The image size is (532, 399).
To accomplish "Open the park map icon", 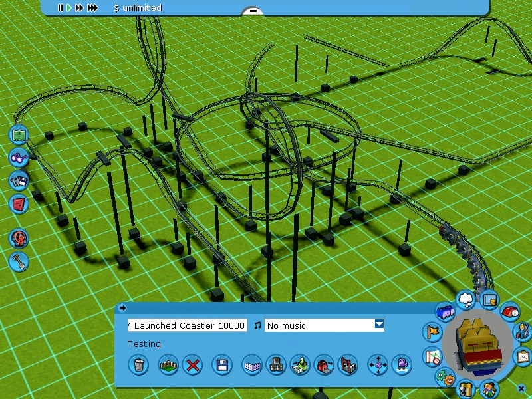I will (x=19, y=134).
